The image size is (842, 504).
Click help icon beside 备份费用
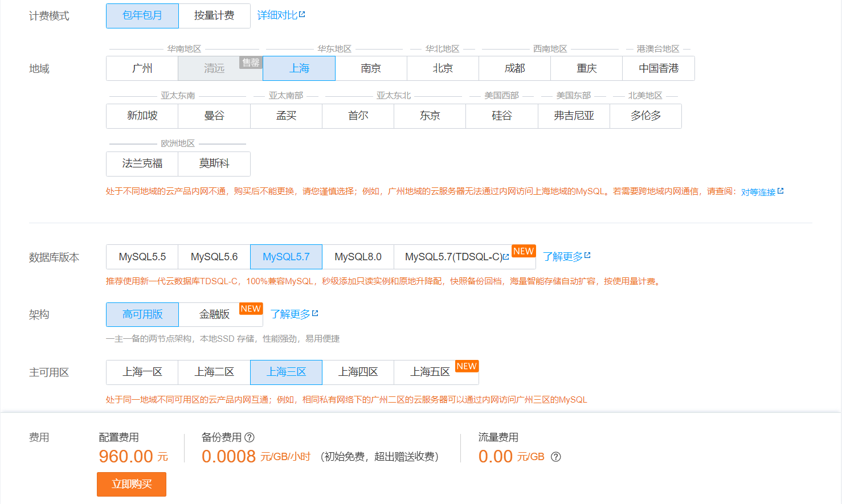[250, 437]
